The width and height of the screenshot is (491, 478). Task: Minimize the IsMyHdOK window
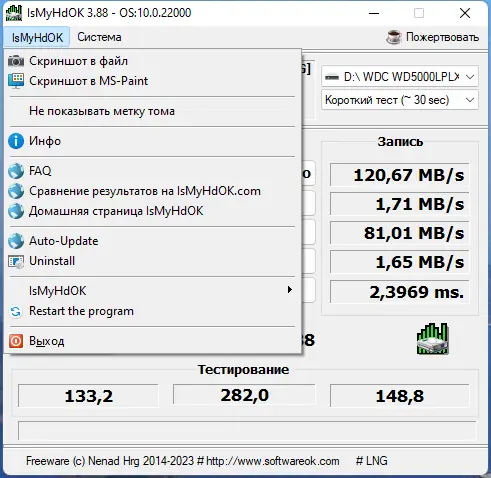click(374, 13)
